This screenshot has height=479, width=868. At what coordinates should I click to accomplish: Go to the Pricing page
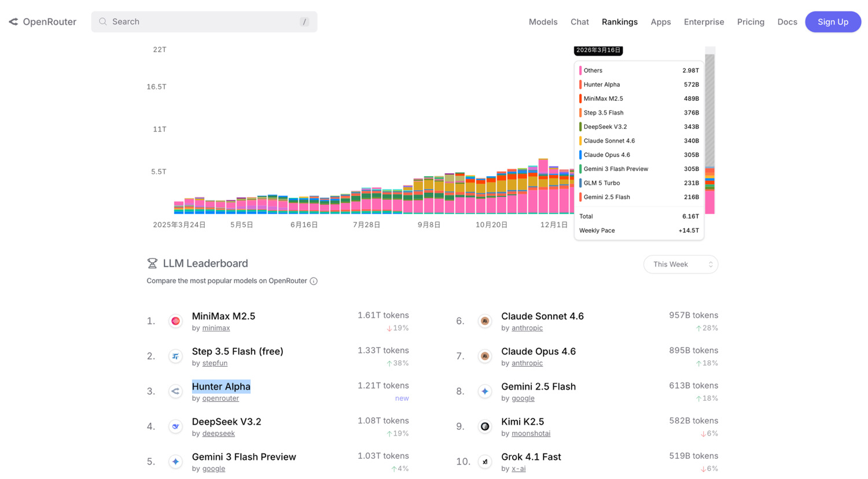tap(751, 22)
